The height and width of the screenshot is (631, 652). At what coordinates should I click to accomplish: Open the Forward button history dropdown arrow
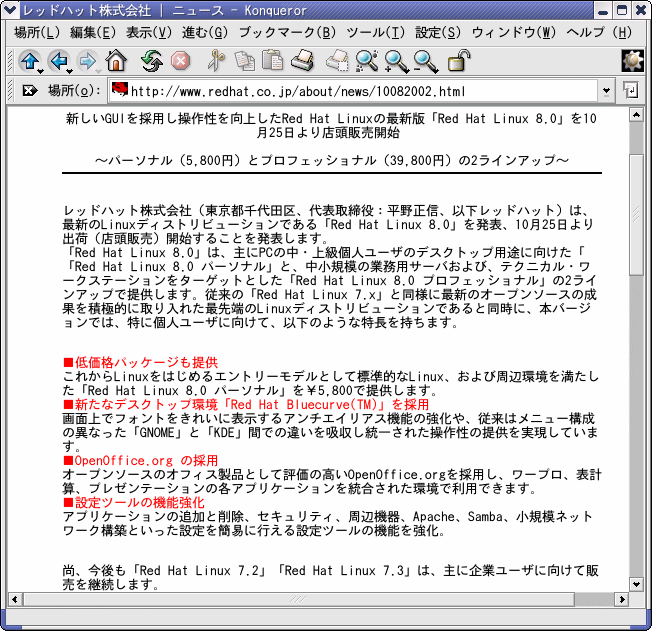coord(99,72)
